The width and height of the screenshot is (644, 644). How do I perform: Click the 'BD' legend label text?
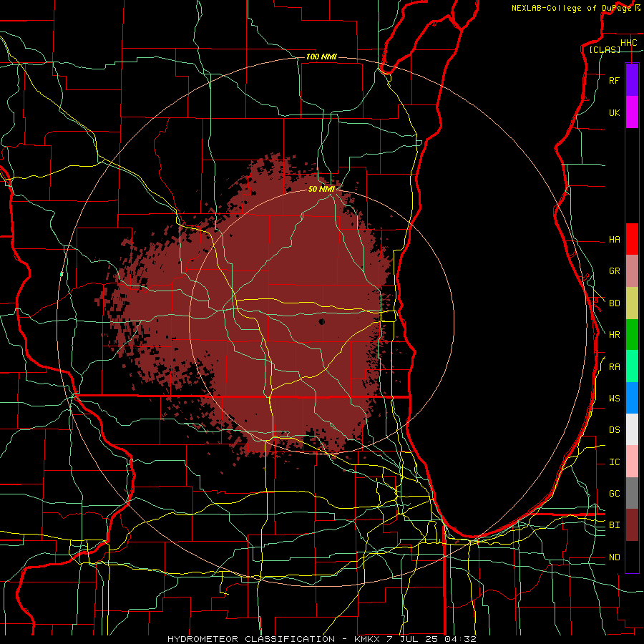[614, 303]
